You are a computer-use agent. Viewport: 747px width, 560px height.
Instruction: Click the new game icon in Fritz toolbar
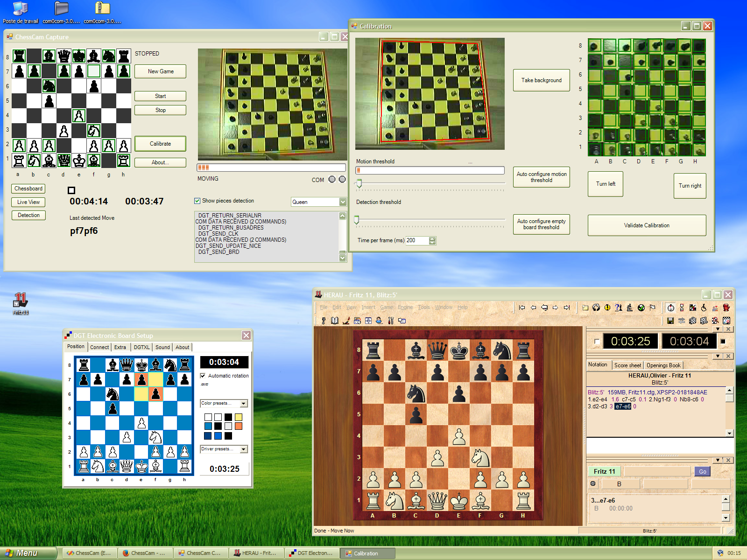(585, 308)
